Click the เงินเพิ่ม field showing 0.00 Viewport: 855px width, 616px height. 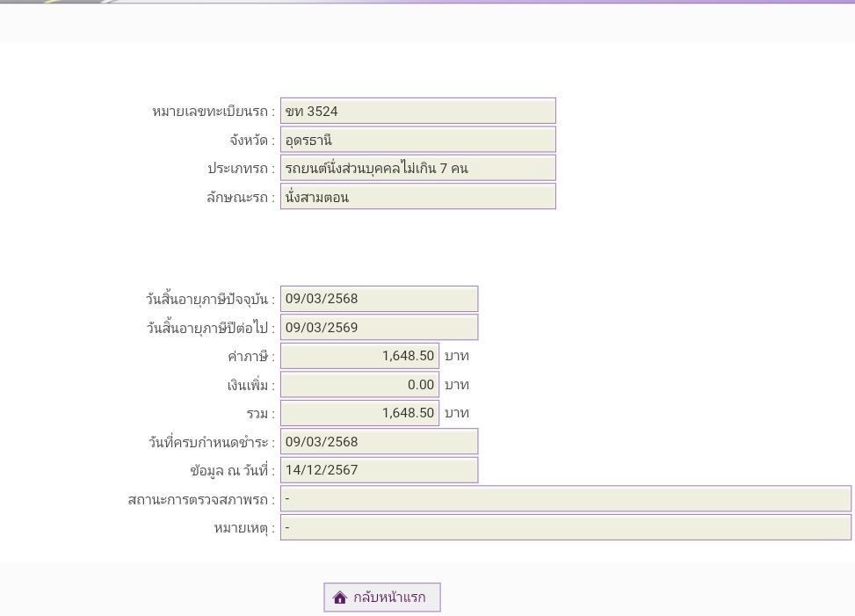[x=360, y=384]
